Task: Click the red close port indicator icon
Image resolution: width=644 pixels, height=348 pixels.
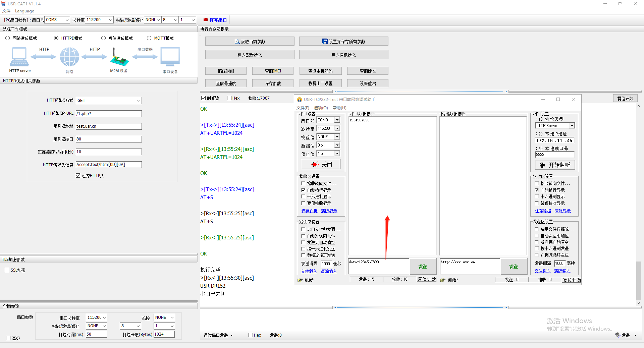Action: point(315,164)
